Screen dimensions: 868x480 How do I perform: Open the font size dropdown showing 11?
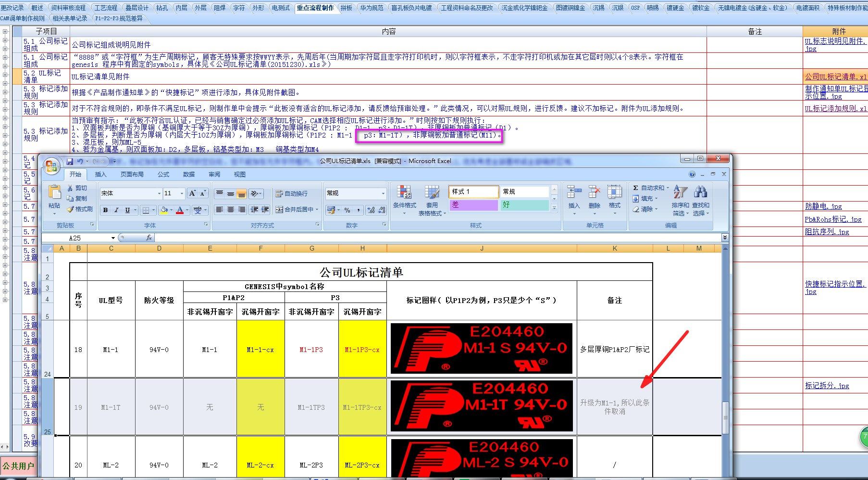[x=182, y=193]
